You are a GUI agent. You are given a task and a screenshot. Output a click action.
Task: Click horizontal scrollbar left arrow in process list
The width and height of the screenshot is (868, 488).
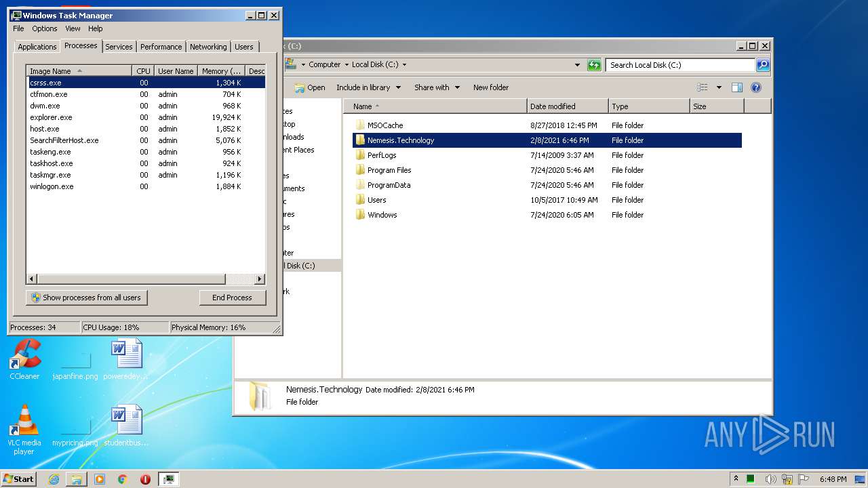tap(31, 279)
